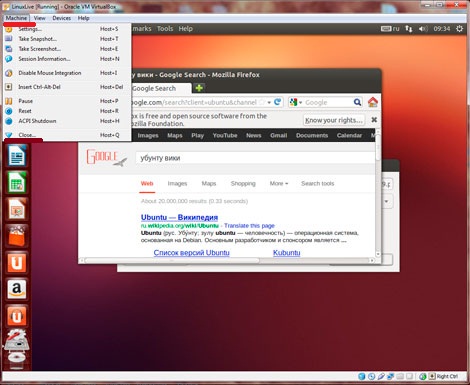Click the Know your rights button

coord(334,120)
